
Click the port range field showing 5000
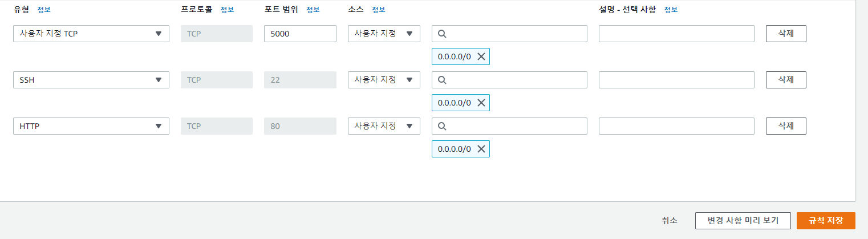[300, 34]
